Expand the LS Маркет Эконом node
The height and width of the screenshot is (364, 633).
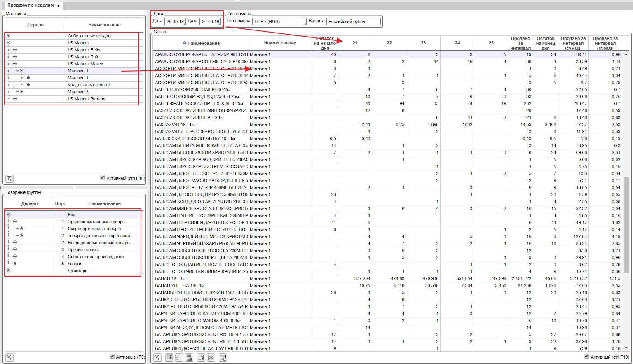point(15,99)
